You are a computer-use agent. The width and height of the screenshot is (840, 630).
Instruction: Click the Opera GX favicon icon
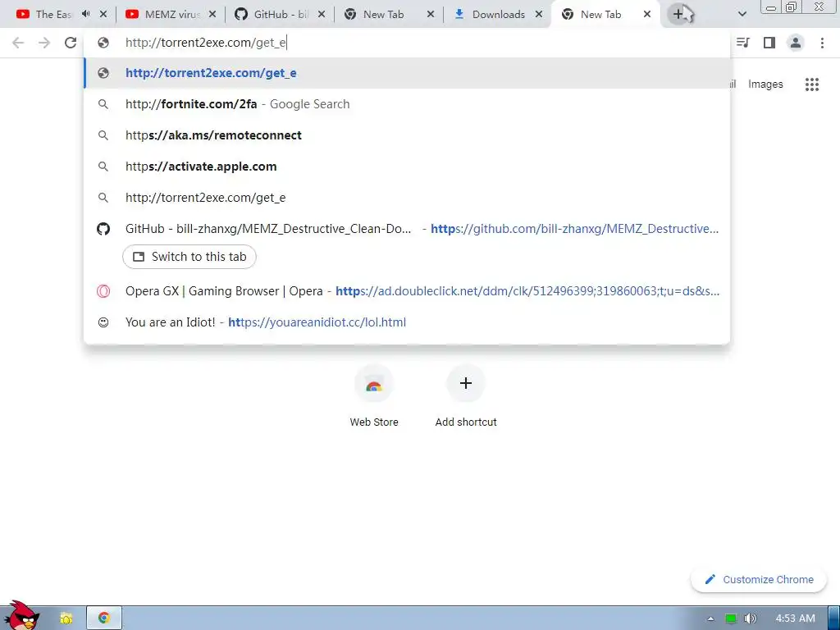click(x=103, y=291)
